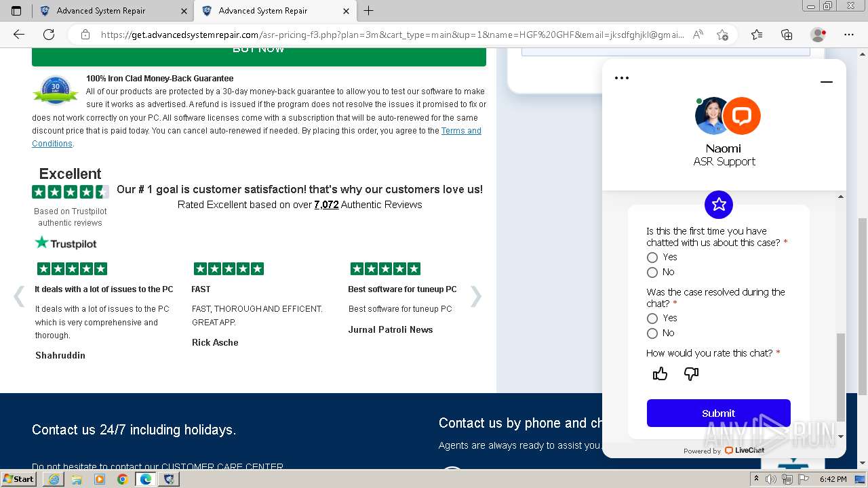Click the review title 'FAST'
The width and height of the screenshot is (868, 488).
point(201,289)
